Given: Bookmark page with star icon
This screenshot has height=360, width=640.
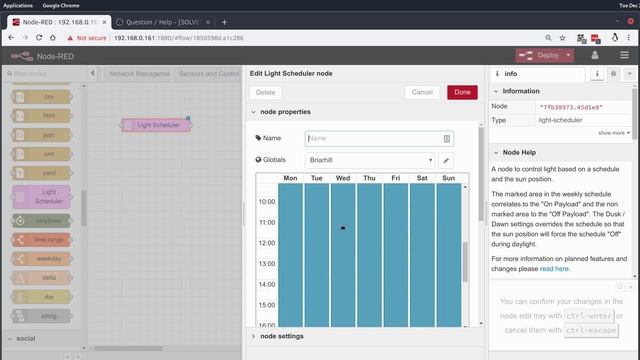Looking at the screenshot, I should point(562,38).
